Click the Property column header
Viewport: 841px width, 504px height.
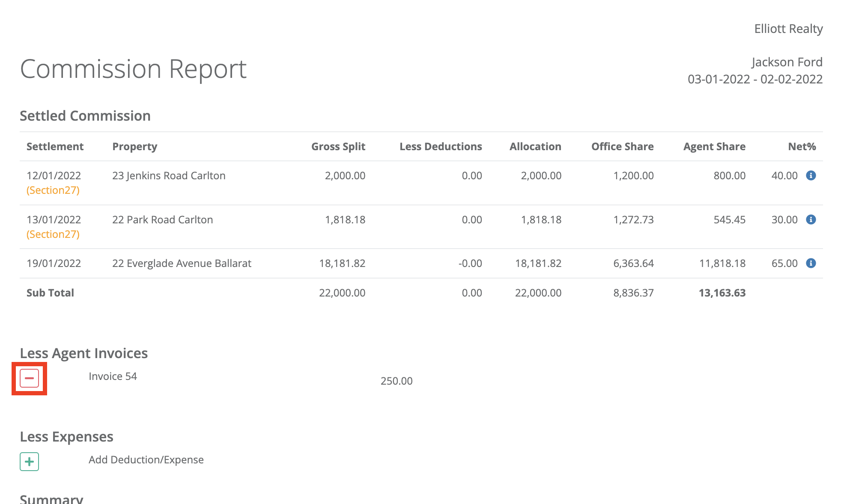pos(134,147)
